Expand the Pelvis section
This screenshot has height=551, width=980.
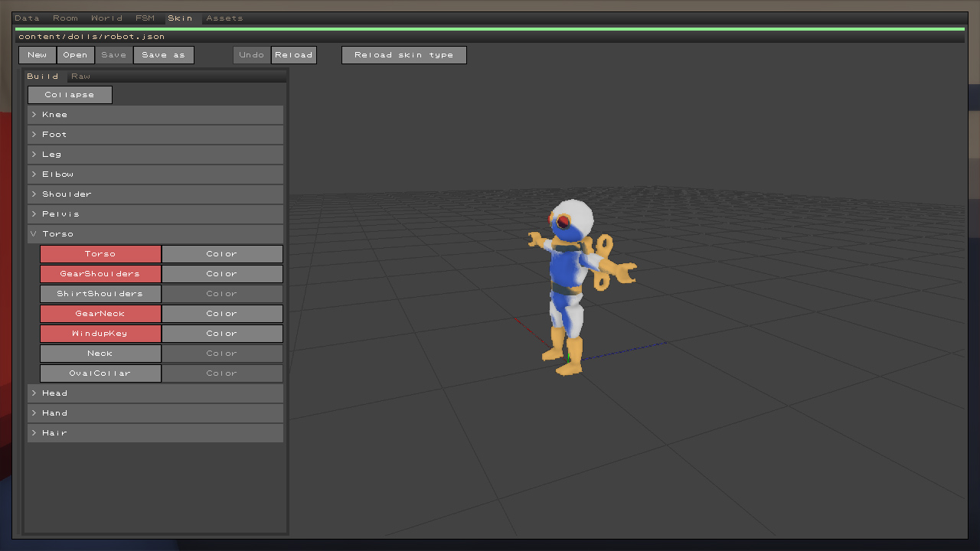point(155,214)
